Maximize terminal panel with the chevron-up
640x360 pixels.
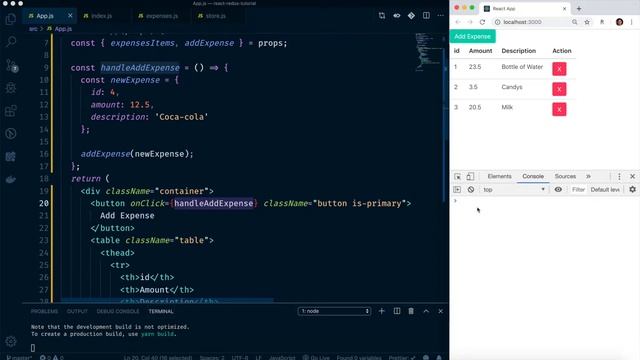(426, 311)
